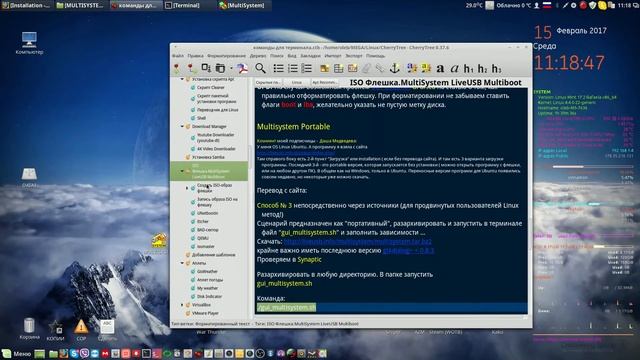This screenshot has height=360, width=640.
Task: Expand the Создать ISO-образ флешки node
Action: [x=187, y=188]
